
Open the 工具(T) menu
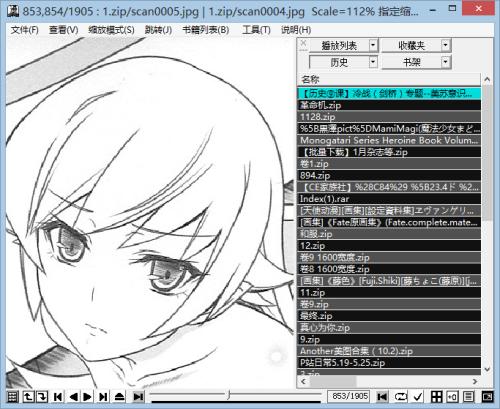click(256, 30)
